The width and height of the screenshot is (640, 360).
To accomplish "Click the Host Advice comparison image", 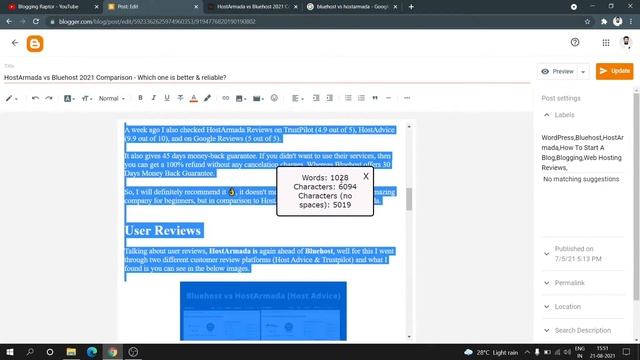I will point(263,311).
